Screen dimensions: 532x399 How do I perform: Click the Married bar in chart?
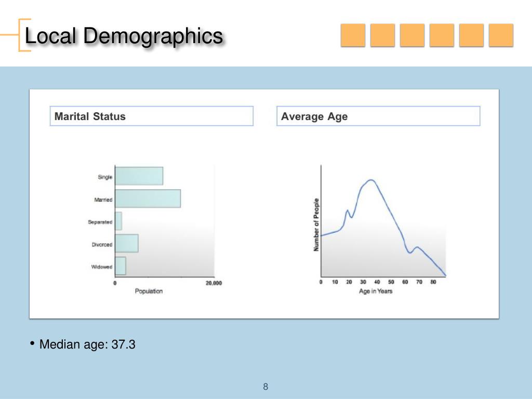(148, 198)
